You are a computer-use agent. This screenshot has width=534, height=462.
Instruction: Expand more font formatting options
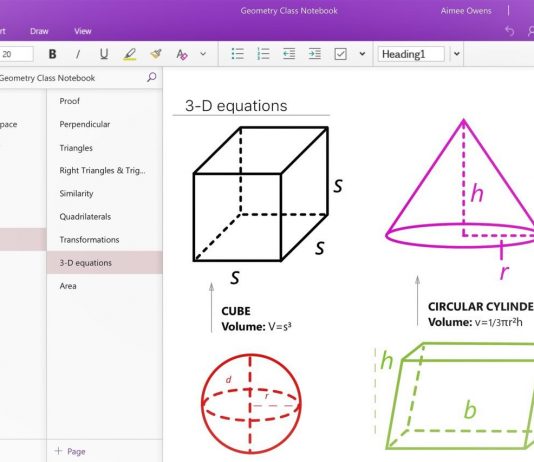203,54
